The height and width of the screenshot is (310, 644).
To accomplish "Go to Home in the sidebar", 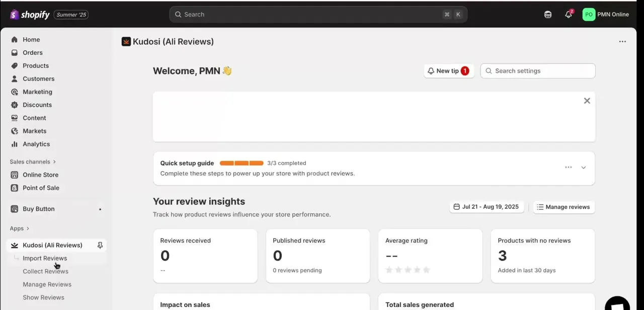I will click(31, 40).
